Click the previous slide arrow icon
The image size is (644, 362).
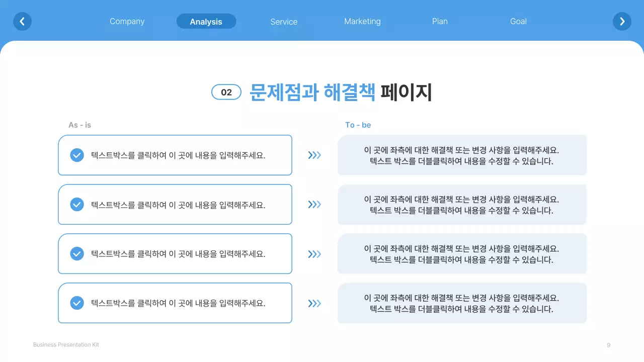[22, 21]
